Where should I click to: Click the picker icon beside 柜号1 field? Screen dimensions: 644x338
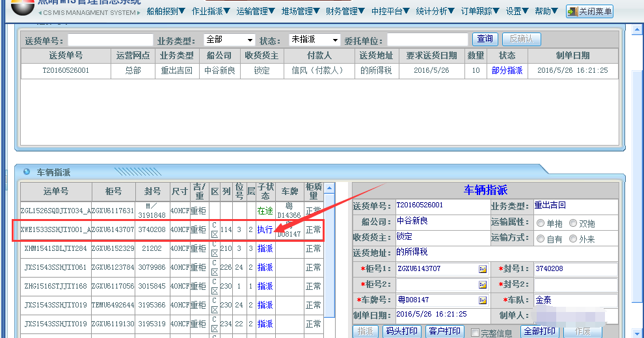coord(483,268)
